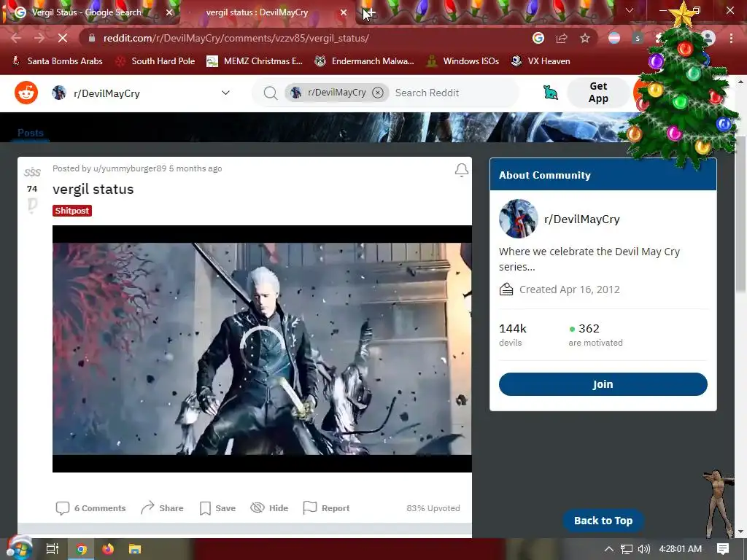Click the flag-striped extension icon
This screenshot has height=560, width=747.
point(614,38)
